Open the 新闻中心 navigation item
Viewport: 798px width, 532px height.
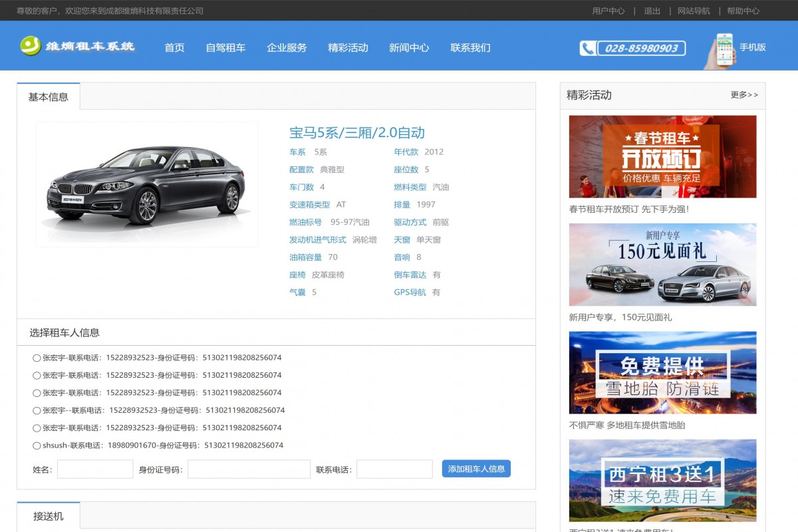(x=408, y=47)
